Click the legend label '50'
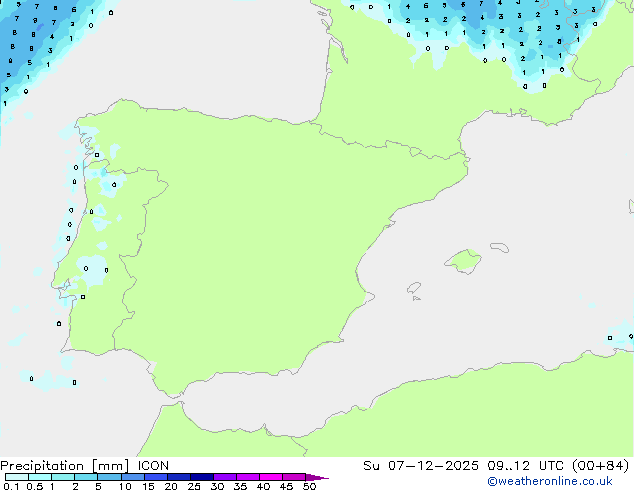Viewport: 634px width, 490px height. (309, 486)
